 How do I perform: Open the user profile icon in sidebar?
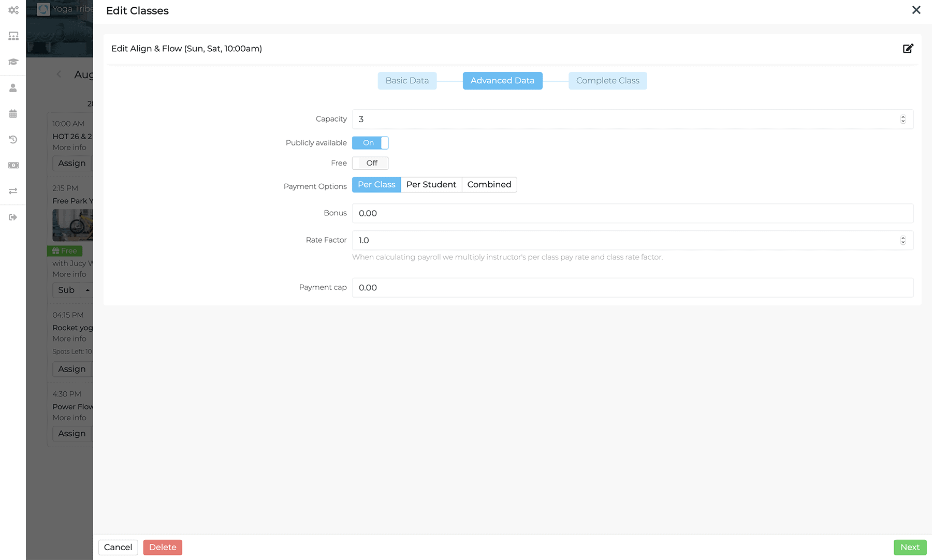coord(13,87)
